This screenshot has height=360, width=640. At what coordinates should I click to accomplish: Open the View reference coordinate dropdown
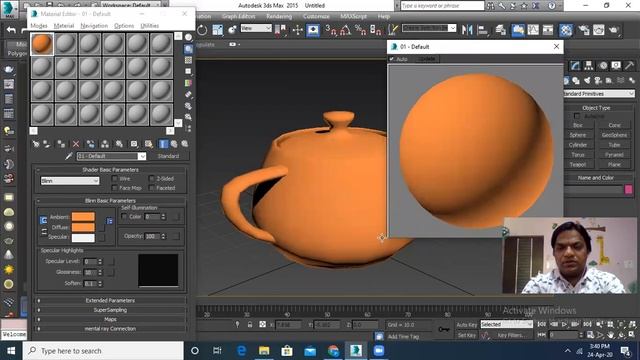click(256, 28)
